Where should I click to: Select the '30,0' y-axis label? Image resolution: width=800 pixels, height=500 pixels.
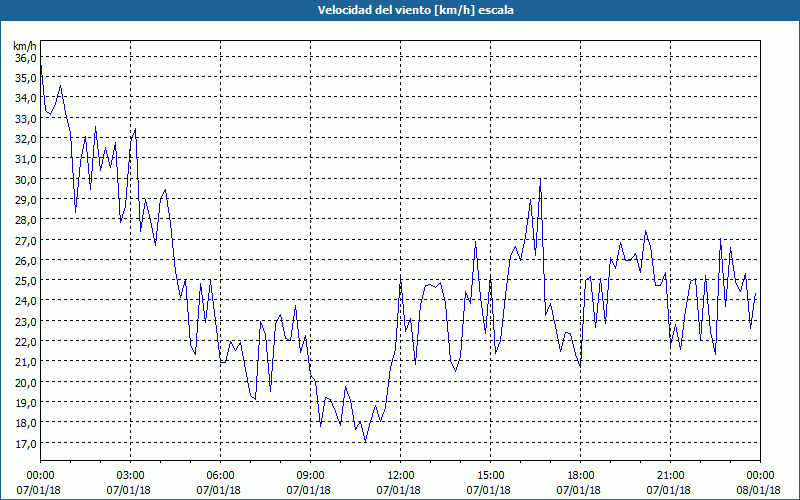click(26, 180)
